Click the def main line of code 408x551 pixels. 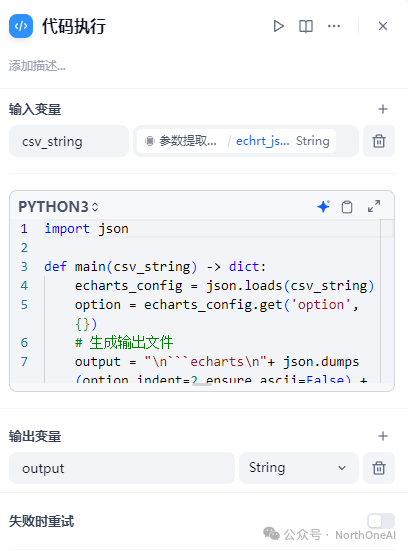click(x=155, y=267)
